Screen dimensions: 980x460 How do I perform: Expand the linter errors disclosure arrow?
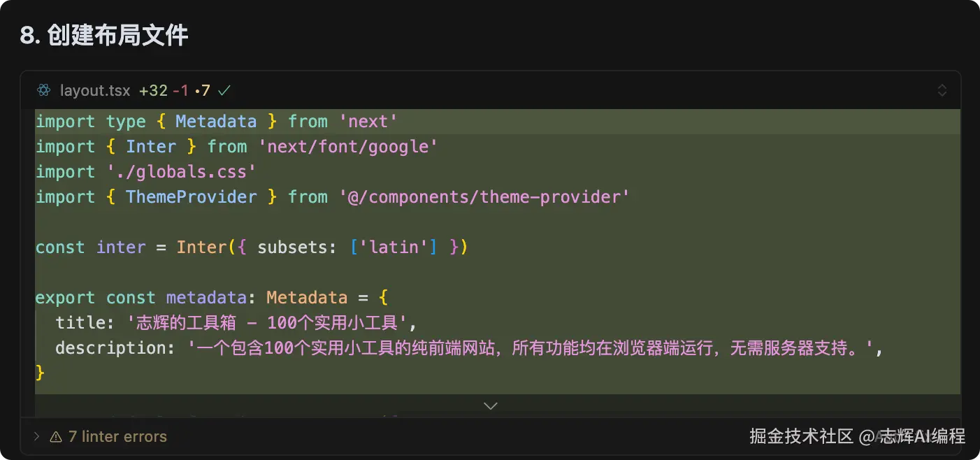tap(37, 437)
